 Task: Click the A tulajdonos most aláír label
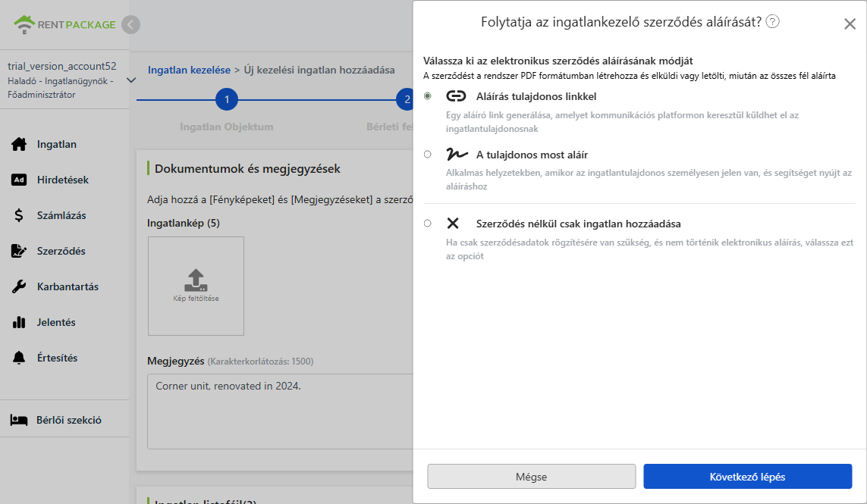[532, 155]
